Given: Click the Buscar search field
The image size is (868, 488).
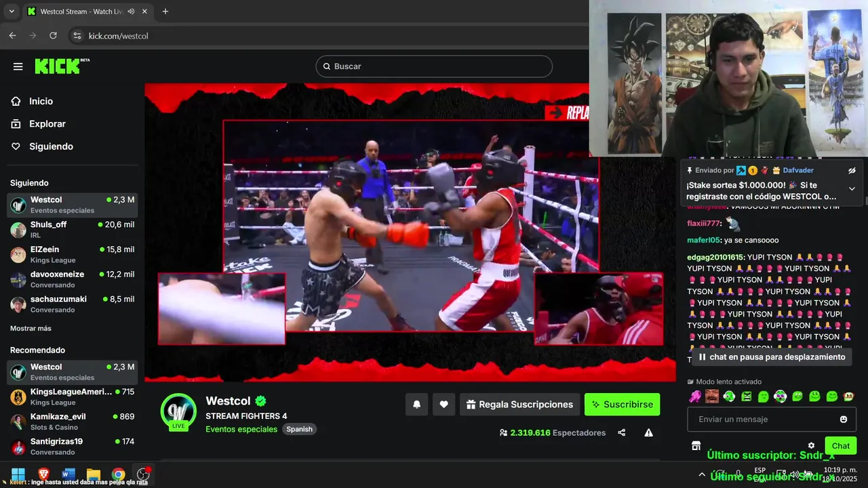Looking at the screenshot, I should [434, 66].
